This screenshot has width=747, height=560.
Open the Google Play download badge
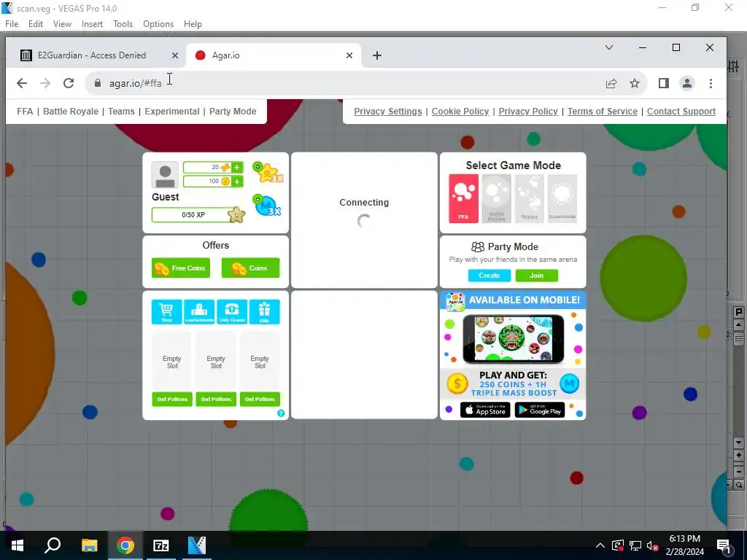[540, 410]
